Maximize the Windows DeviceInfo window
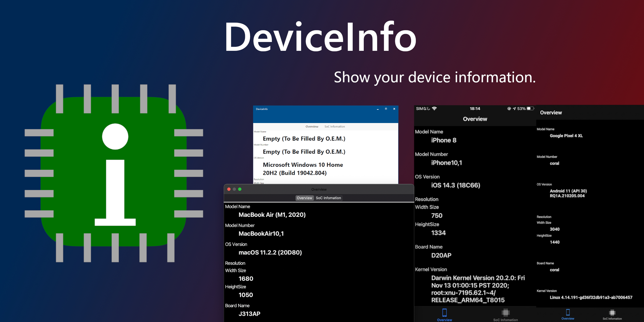644x322 pixels. point(386,109)
